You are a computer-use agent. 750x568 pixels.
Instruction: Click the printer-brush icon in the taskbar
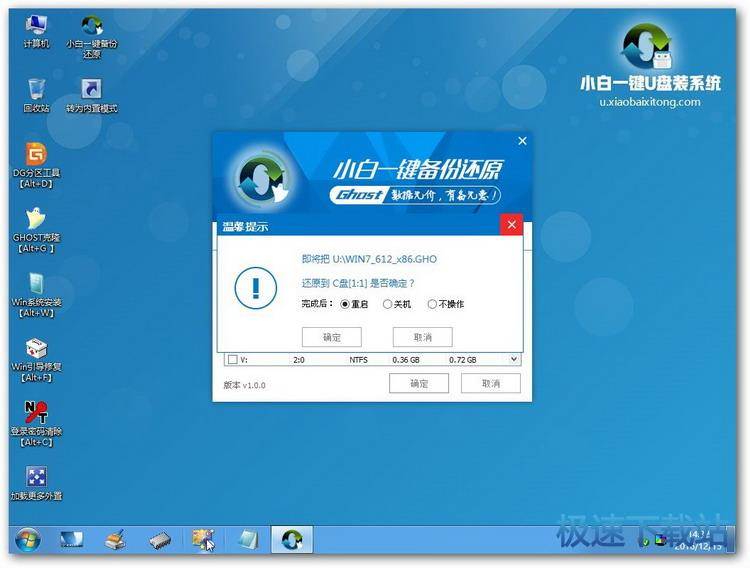(115, 540)
